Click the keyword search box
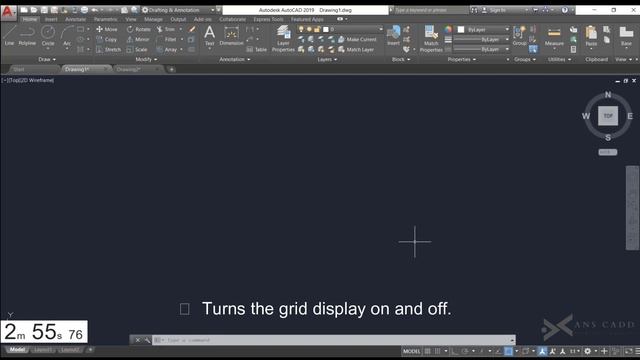This screenshot has height=360, width=640. 431,10
